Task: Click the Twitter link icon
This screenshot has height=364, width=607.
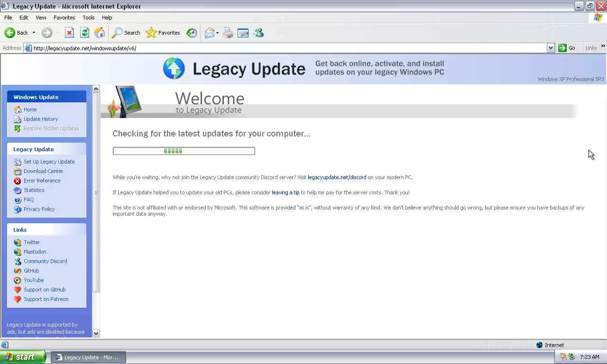Action: click(x=18, y=242)
